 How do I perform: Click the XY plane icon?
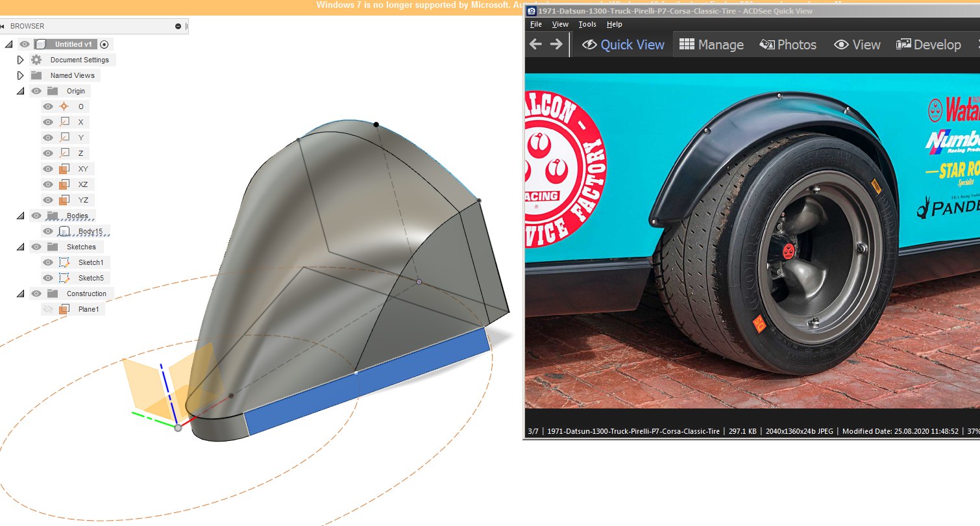64,169
